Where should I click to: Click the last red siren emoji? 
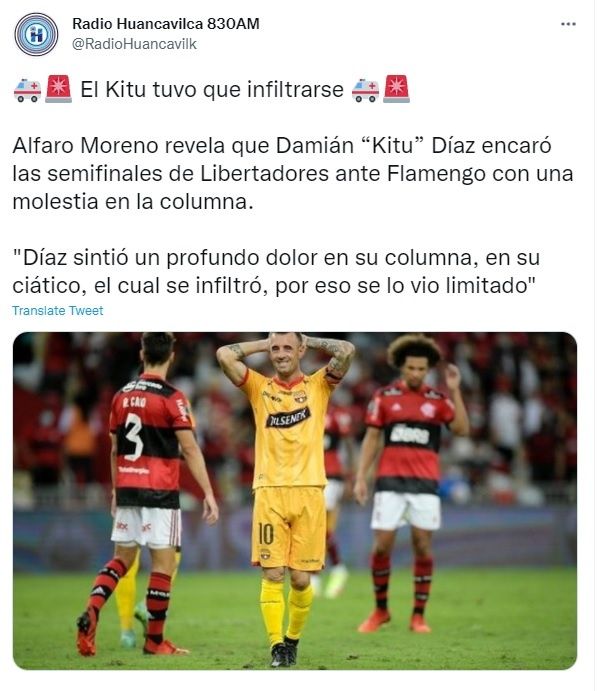[x=396, y=89]
